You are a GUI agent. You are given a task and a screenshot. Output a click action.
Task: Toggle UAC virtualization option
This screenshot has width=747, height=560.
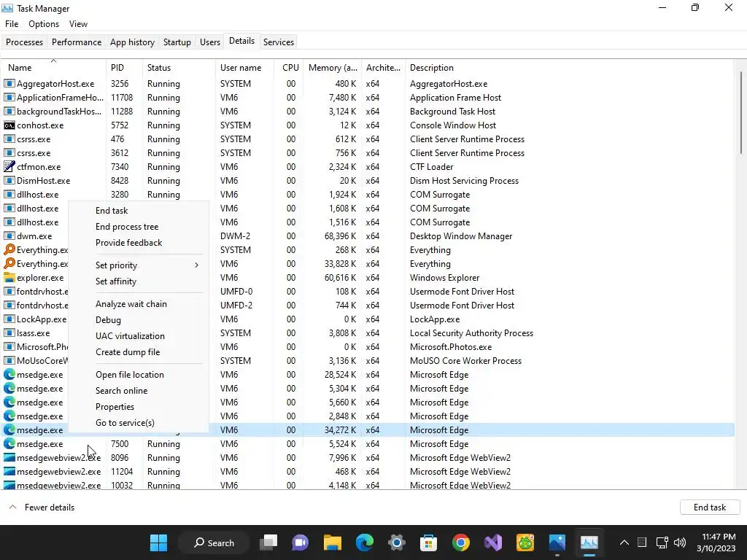coord(138,335)
